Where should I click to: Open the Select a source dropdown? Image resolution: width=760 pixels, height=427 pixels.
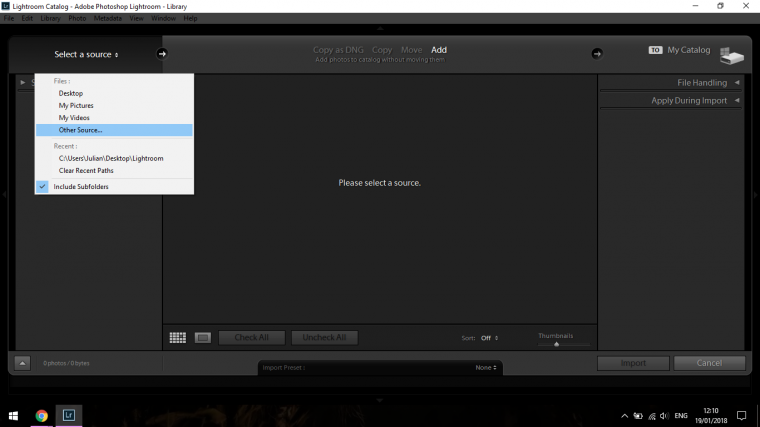(86, 54)
